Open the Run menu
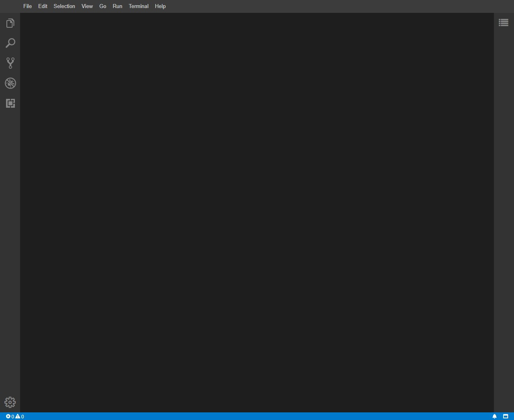Screen dimensions: 514x420 (x=117, y=6)
